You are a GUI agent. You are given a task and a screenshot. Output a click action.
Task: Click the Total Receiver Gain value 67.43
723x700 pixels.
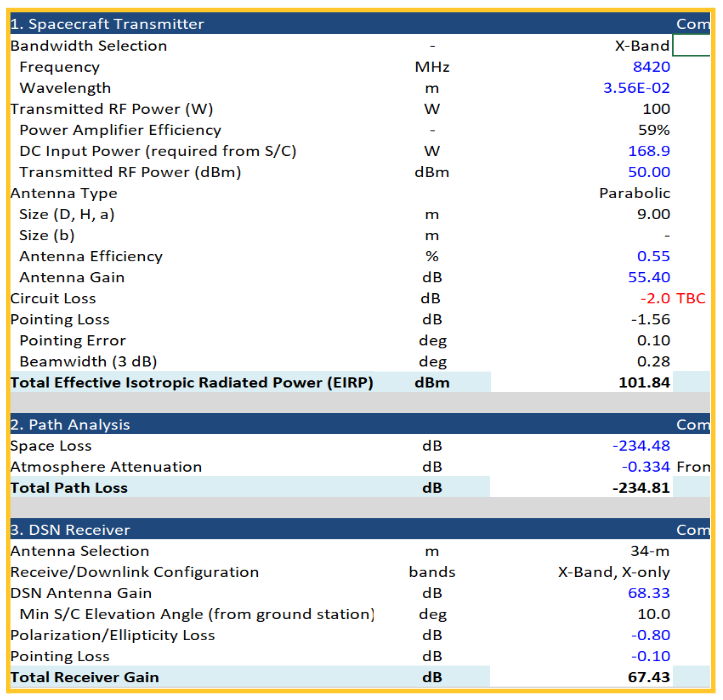(650, 677)
